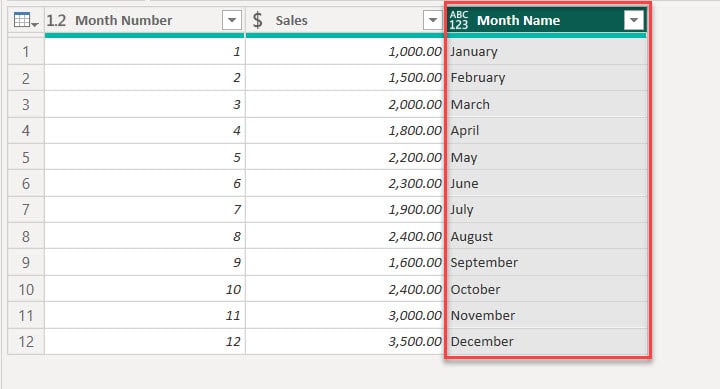Click the 1,800.00 sales cell

pyautogui.click(x=345, y=131)
